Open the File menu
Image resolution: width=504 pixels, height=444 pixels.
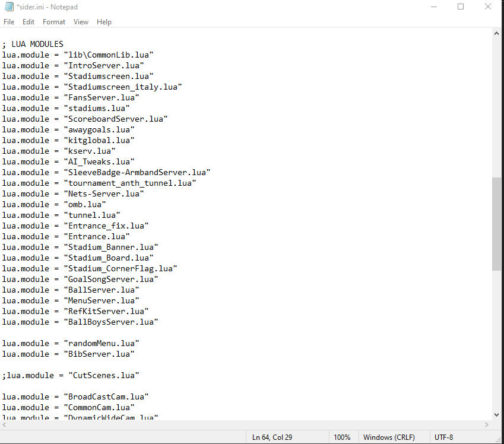(x=9, y=22)
